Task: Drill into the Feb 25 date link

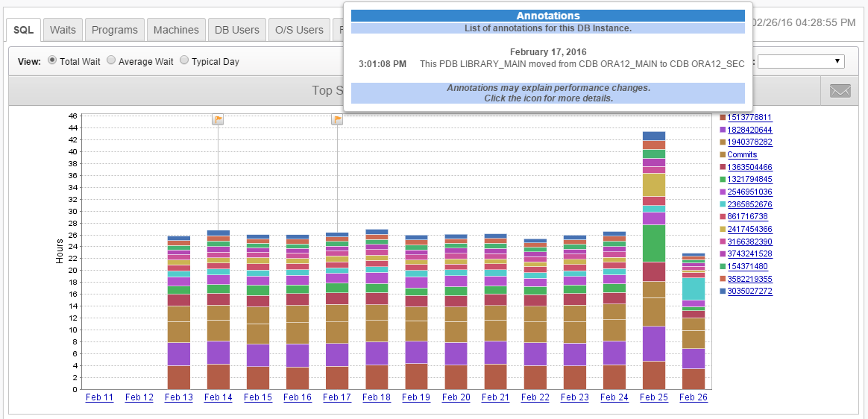Action: [x=654, y=397]
